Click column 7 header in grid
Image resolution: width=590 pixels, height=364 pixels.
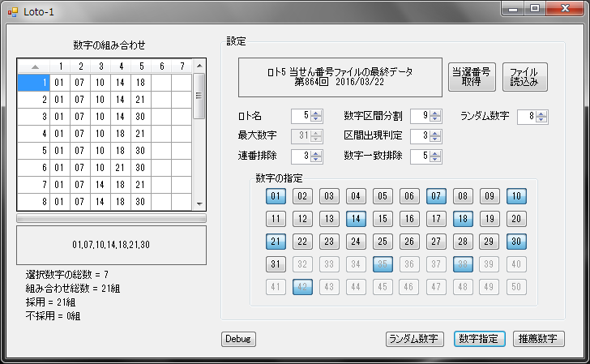point(182,66)
